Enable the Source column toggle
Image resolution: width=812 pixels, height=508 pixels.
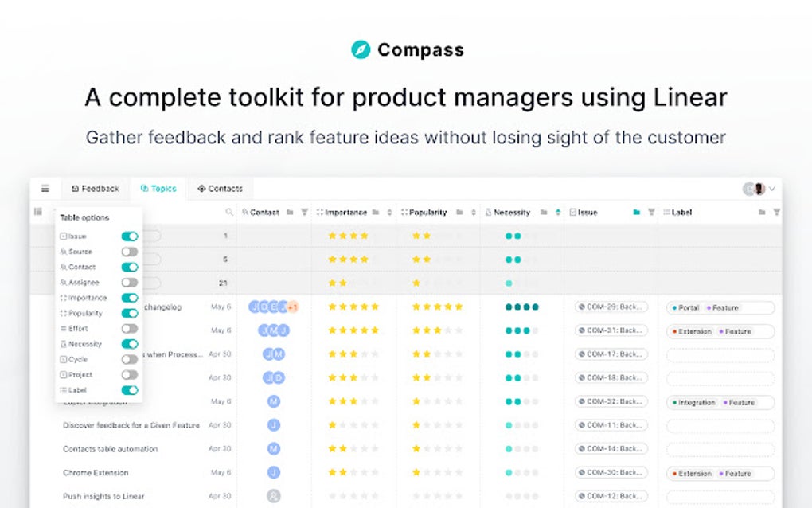(x=130, y=251)
